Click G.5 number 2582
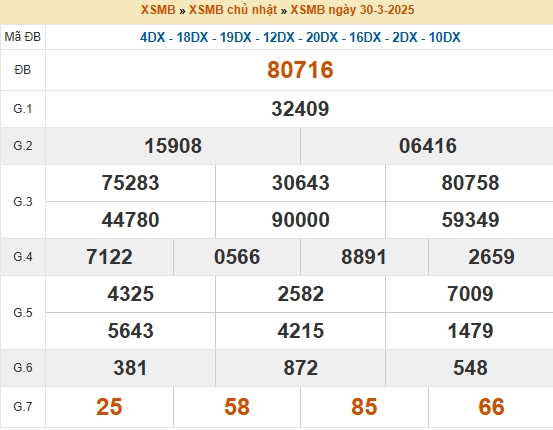The width and height of the screenshot is (553, 430). [x=300, y=294]
